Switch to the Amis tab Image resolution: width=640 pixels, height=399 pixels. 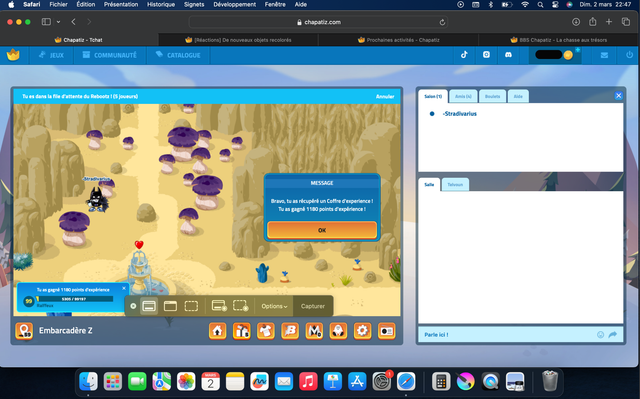pyautogui.click(x=463, y=96)
